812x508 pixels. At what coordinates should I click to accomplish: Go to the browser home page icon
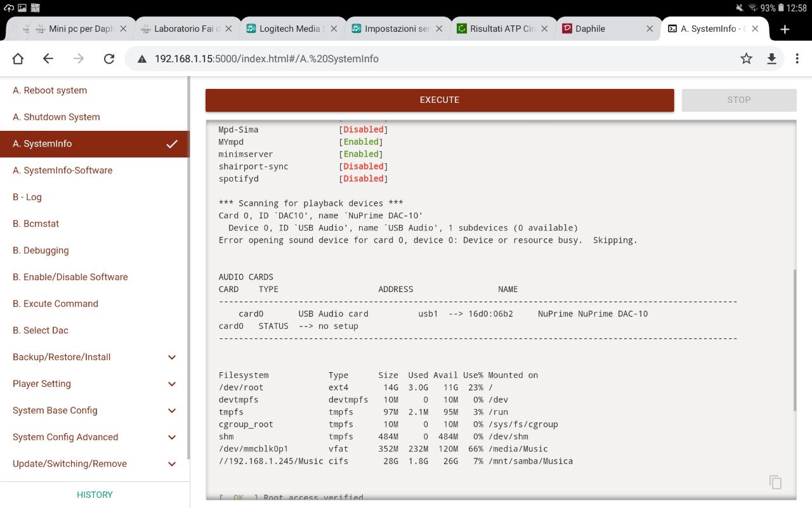click(18, 58)
